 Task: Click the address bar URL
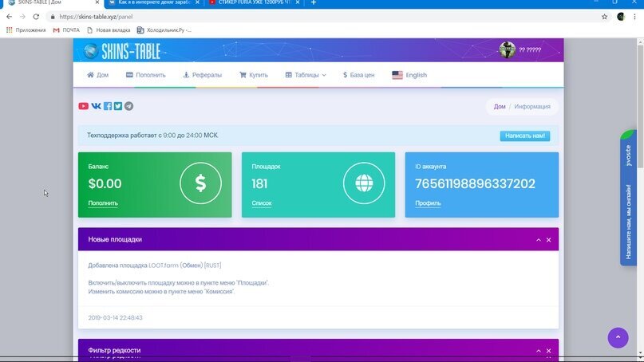tap(96, 17)
